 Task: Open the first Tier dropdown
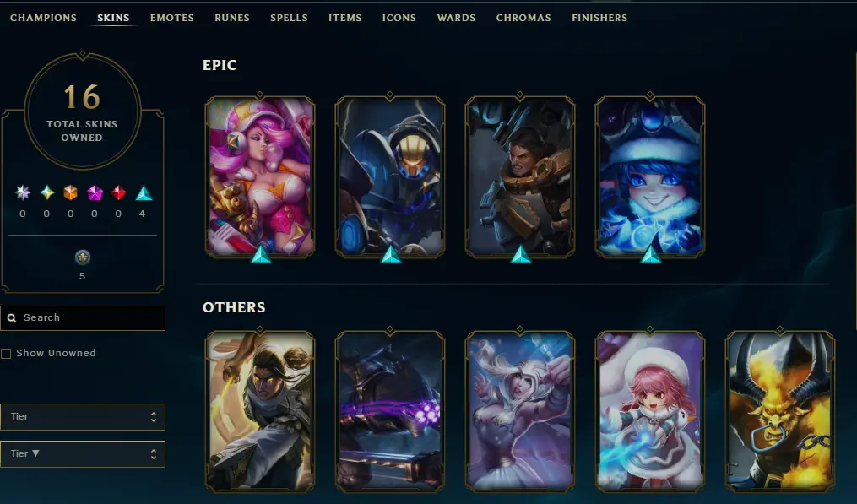point(83,416)
